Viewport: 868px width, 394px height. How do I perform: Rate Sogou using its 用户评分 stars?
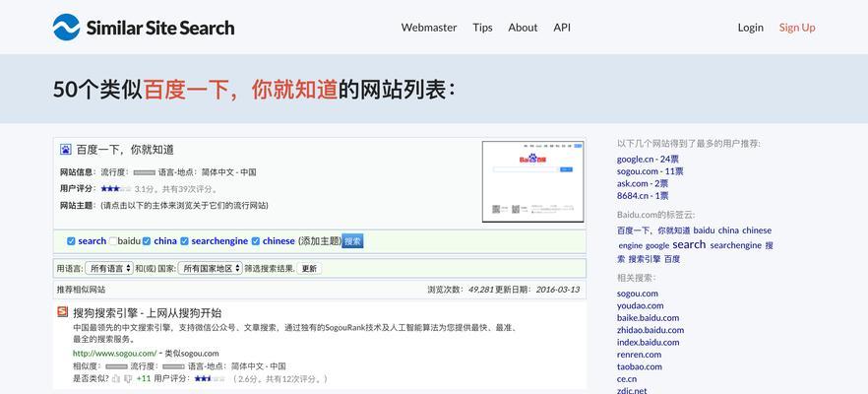click(x=210, y=379)
